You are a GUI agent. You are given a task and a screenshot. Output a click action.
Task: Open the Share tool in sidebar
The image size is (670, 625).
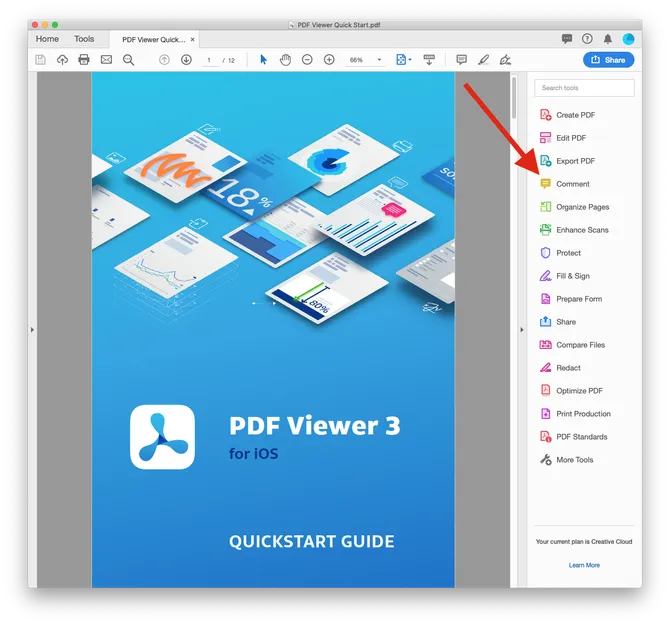click(558, 322)
